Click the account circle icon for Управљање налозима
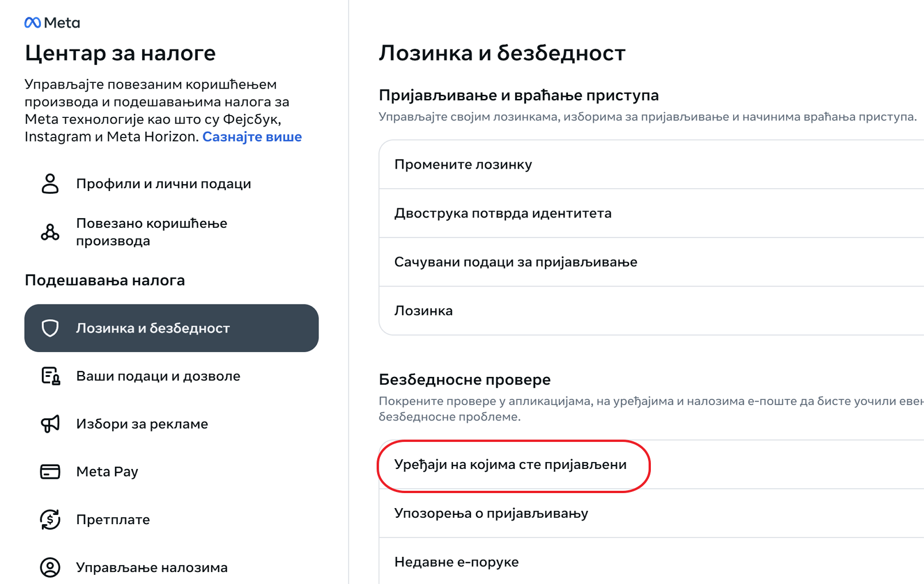The image size is (924, 584). click(x=50, y=567)
